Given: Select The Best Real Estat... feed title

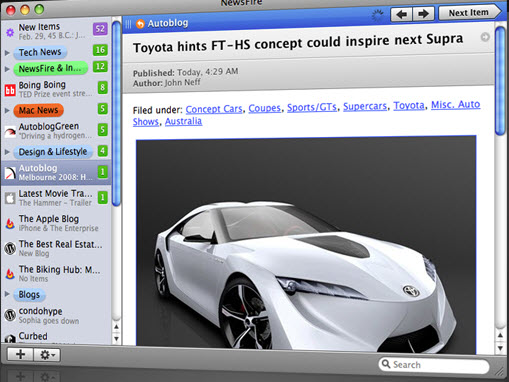Looking at the screenshot, I should click(60, 244).
